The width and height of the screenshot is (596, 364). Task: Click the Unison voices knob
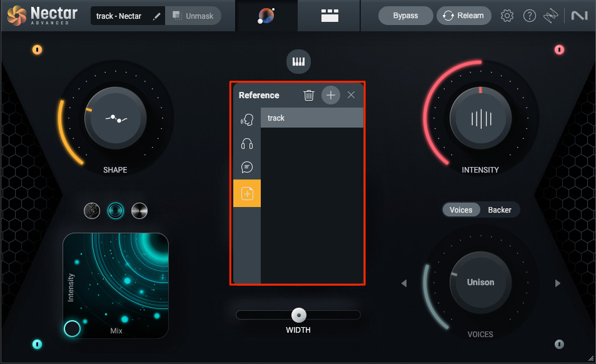click(x=480, y=282)
